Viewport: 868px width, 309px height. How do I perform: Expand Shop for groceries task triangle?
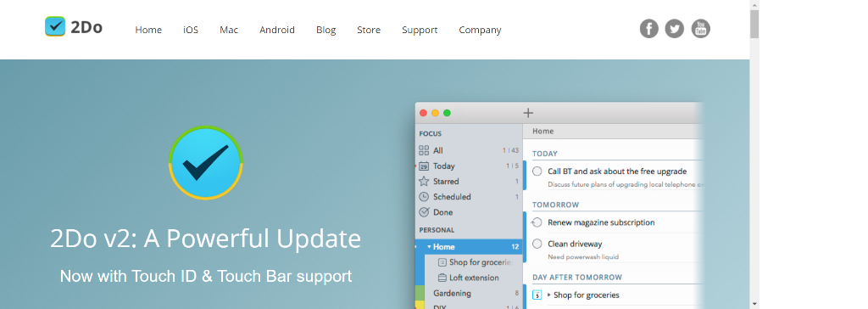[549, 295]
